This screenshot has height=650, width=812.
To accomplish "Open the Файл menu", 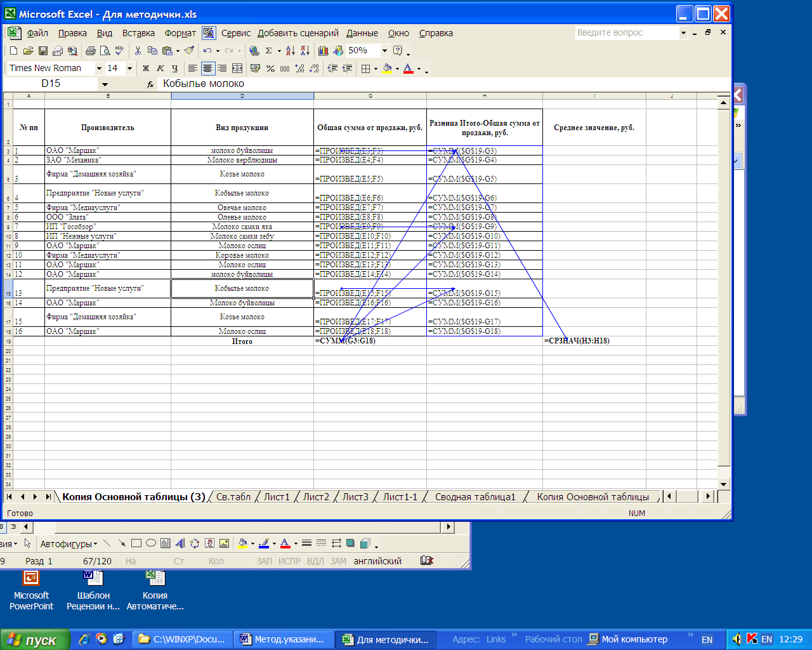I will point(37,33).
